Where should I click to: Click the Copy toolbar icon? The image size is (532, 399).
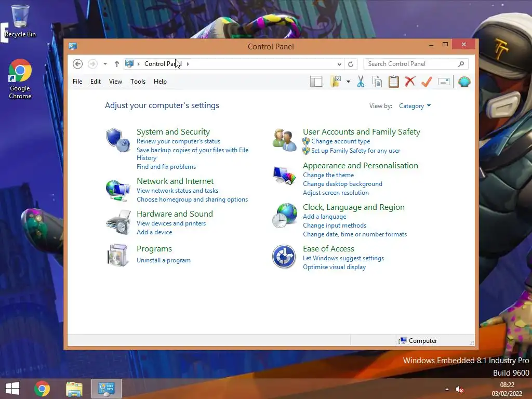pos(377,82)
